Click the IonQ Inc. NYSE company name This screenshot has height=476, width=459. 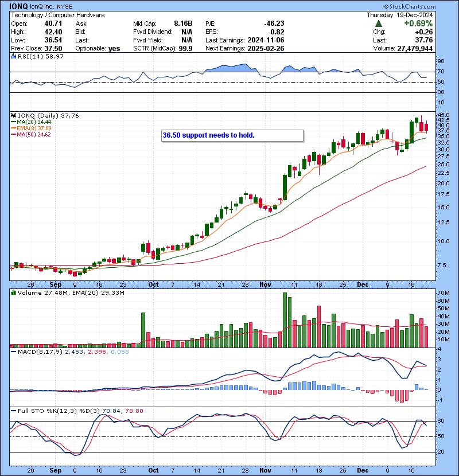point(51,6)
